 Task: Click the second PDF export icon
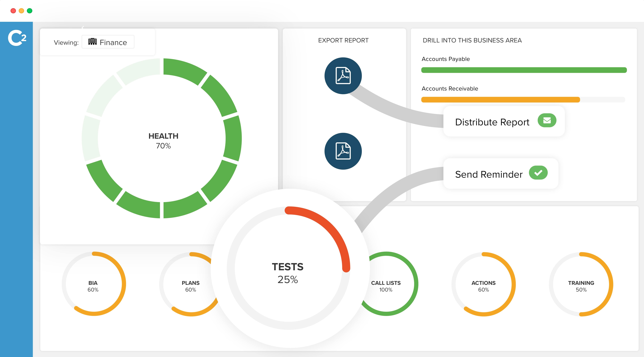343,151
